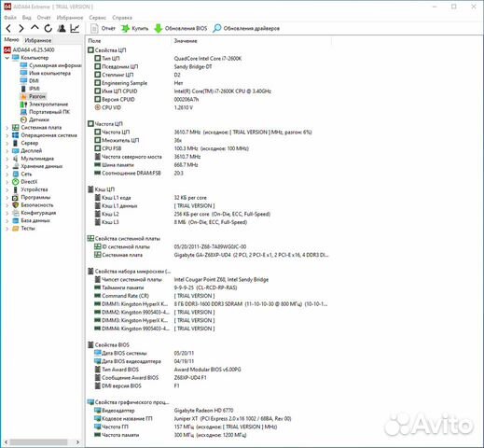Open the Отчёт menu in menu bar
The width and height of the screenshot is (484, 448).
(x=44, y=18)
